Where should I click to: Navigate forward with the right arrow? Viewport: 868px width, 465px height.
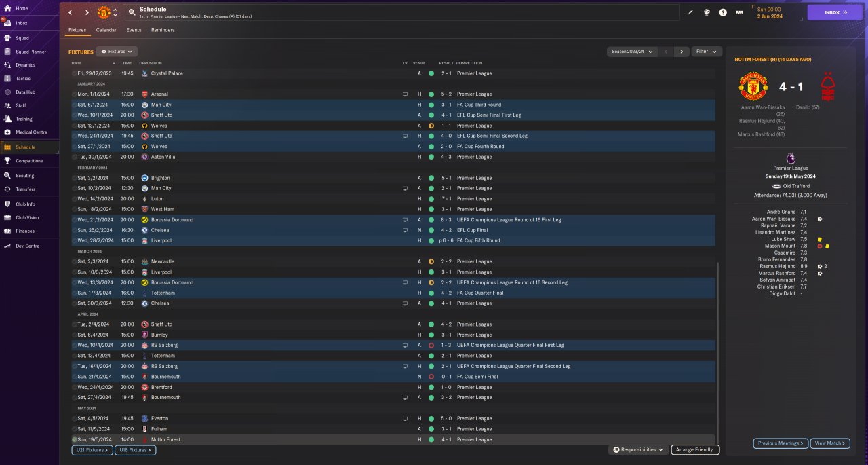pos(87,12)
